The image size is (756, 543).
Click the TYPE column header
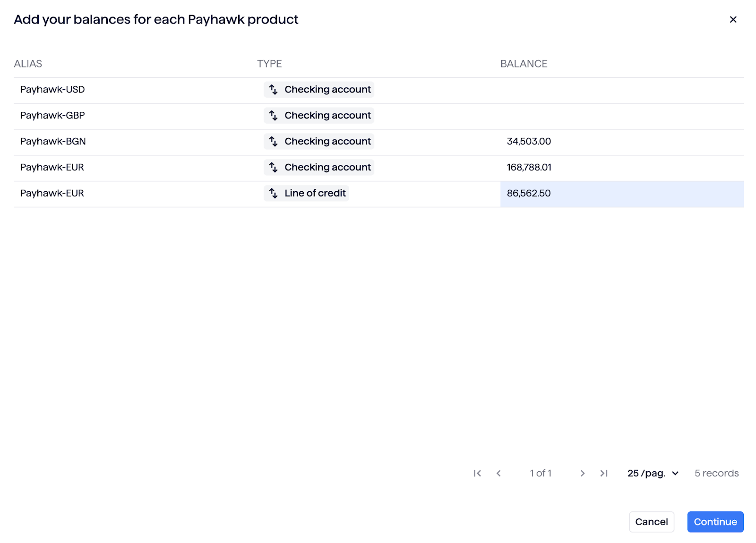[x=269, y=64]
